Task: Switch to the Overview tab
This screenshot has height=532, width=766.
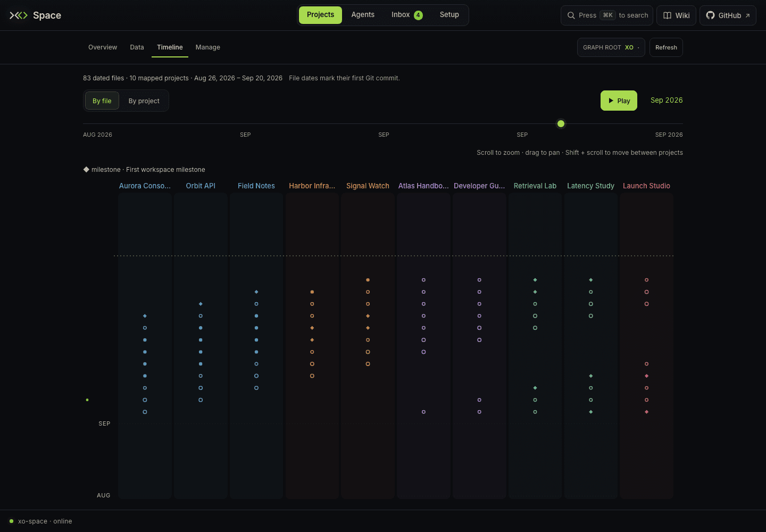Action: point(103,47)
